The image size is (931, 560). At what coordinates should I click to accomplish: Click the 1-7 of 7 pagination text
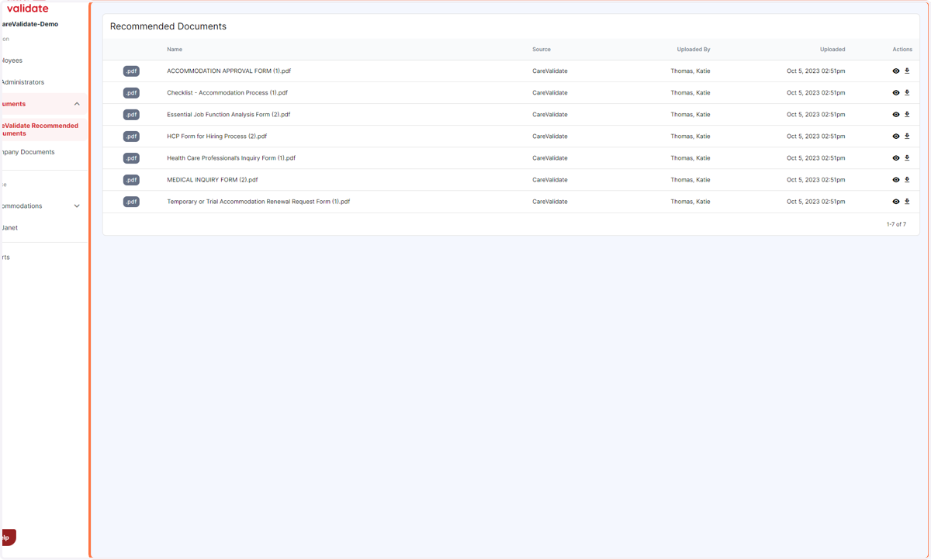[x=896, y=224]
